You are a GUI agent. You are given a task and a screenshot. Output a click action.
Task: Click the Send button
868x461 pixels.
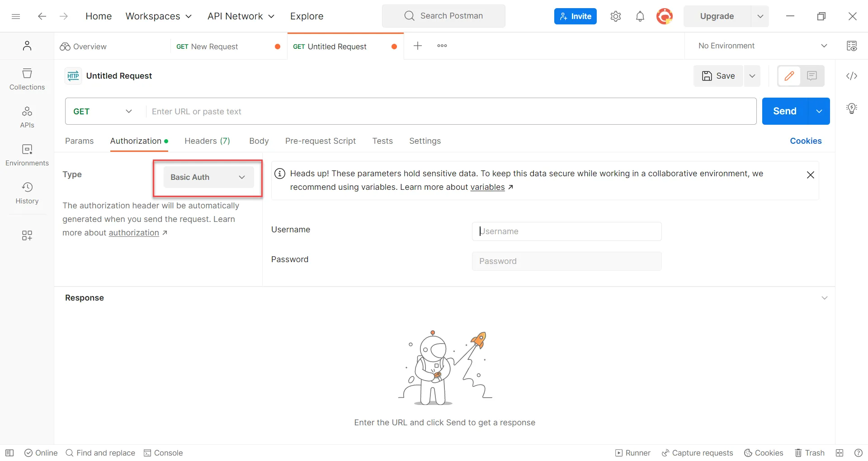pos(785,111)
